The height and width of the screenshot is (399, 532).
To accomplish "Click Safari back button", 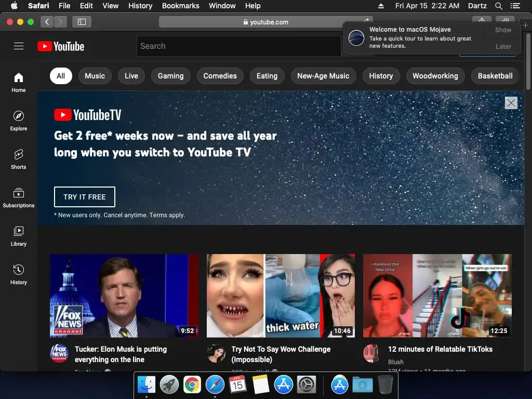I will pos(47,22).
